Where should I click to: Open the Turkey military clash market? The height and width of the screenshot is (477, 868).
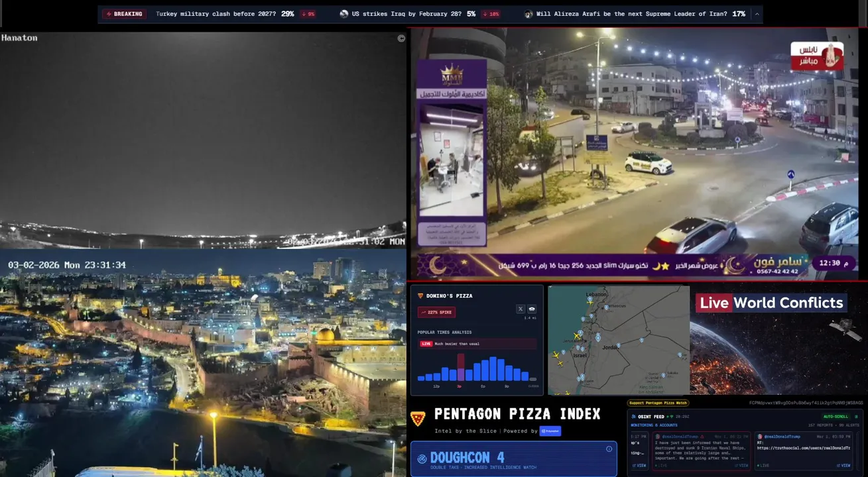[216, 14]
